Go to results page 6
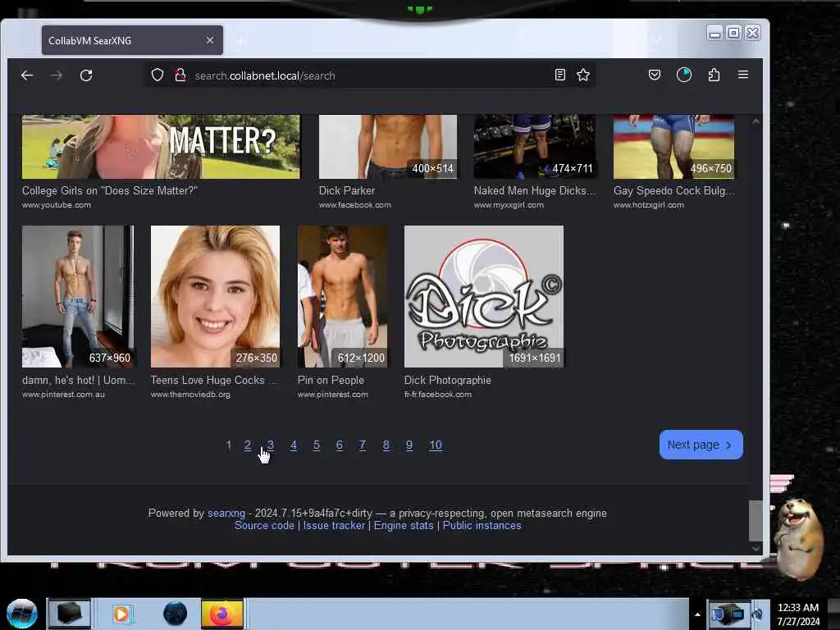The width and height of the screenshot is (840, 630). pos(339,445)
